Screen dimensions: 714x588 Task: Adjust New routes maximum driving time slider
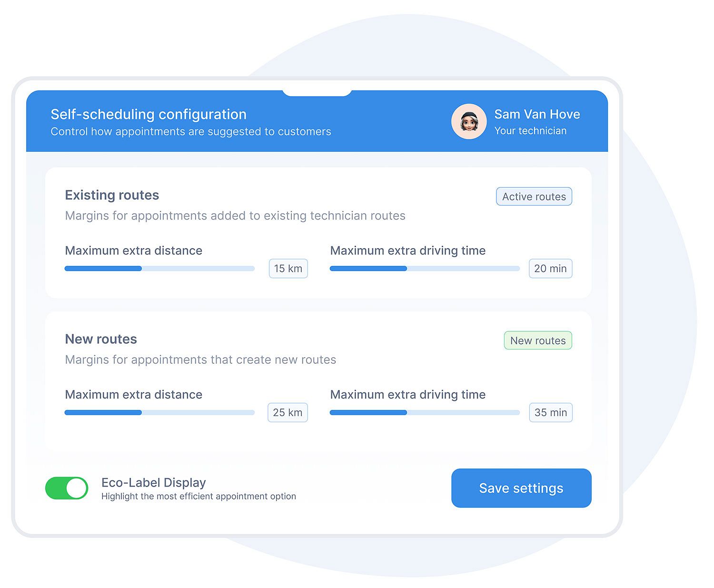407,412
